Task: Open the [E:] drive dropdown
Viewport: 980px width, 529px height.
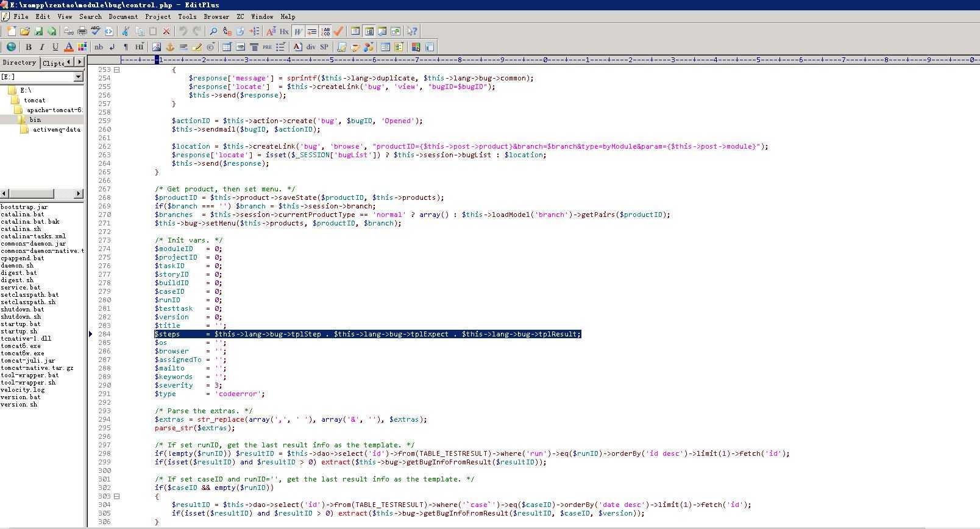Action: 78,77
